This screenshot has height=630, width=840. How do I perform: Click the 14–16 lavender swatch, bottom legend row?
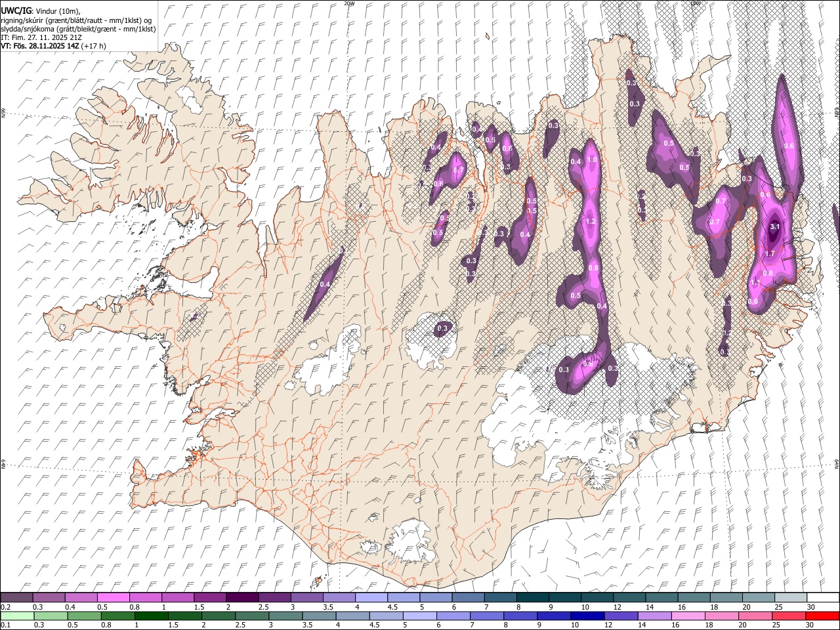(654, 616)
